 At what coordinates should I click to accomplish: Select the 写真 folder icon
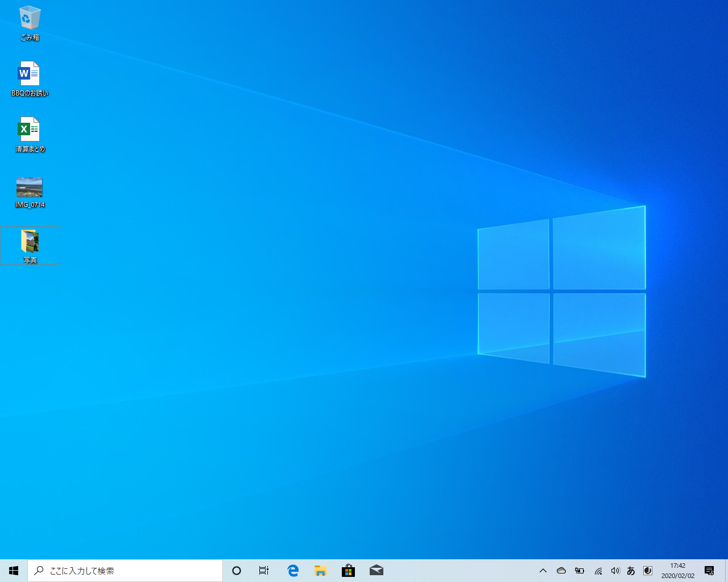tap(30, 246)
